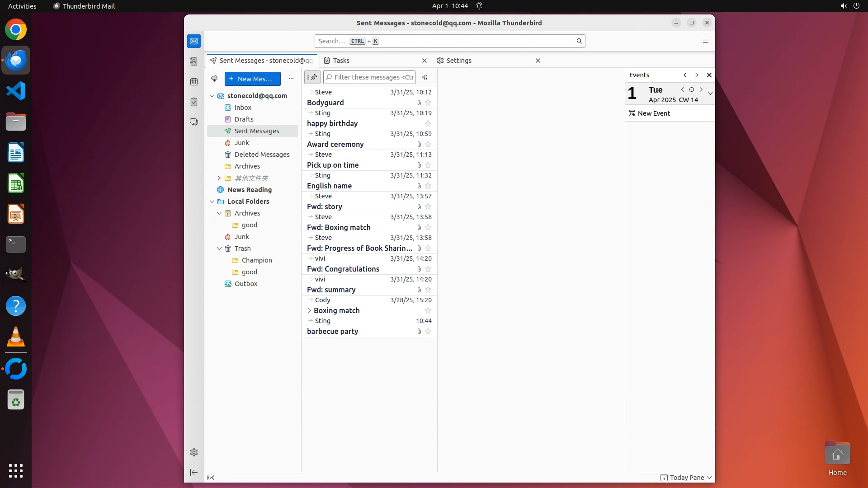The height and width of the screenshot is (488, 868).
Task: Toggle the quick filter pin button
Action: point(312,77)
